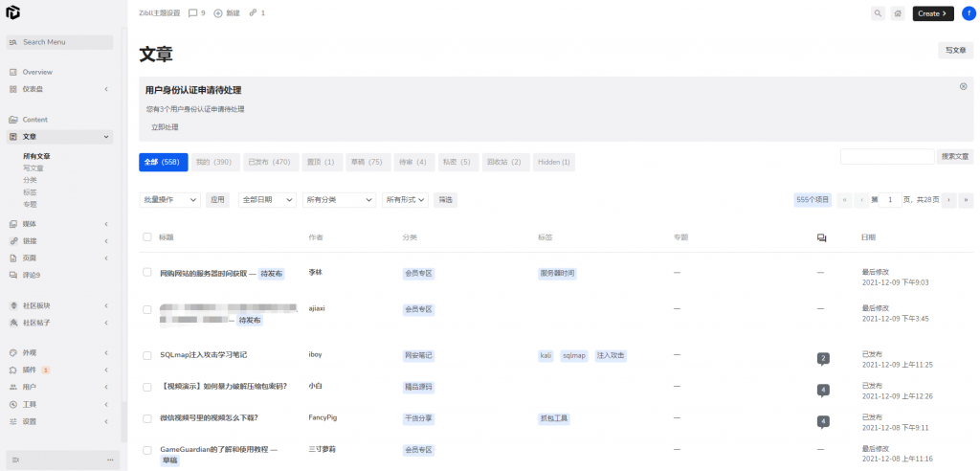Click the Create button
The image size is (980, 471).
[x=933, y=13]
